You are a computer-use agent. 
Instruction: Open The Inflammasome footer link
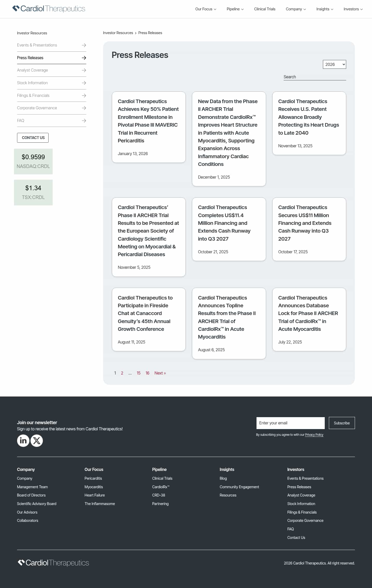coord(100,504)
